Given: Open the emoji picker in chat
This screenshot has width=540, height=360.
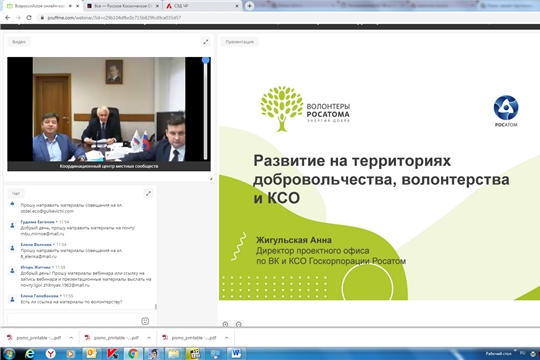Looking at the screenshot, I should pos(145,321).
